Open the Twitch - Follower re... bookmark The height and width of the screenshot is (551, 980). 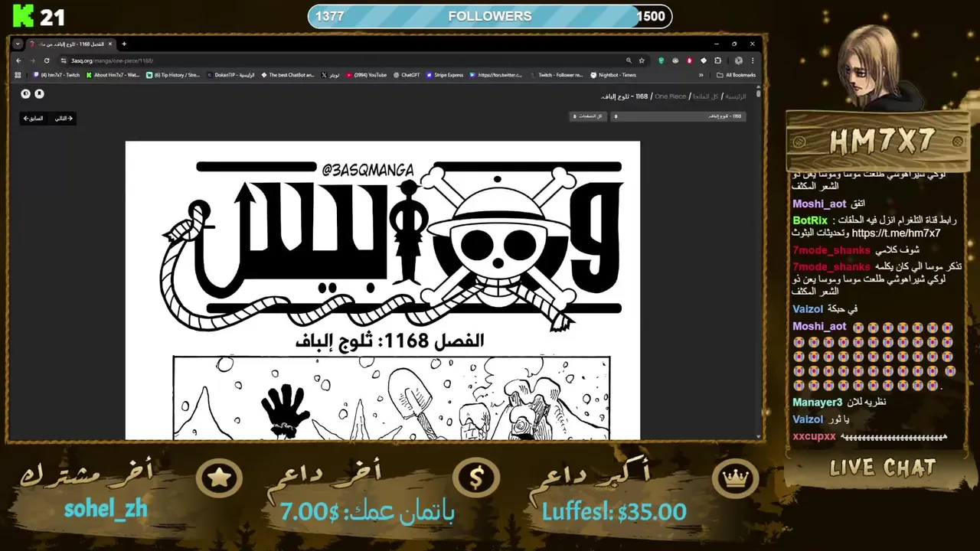click(557, 75)
